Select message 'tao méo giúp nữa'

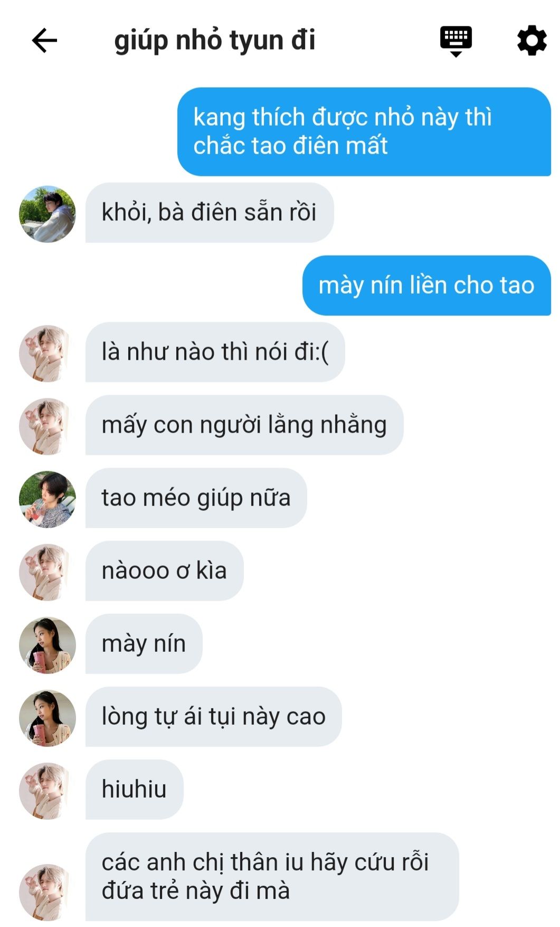[x=196, y=498]
